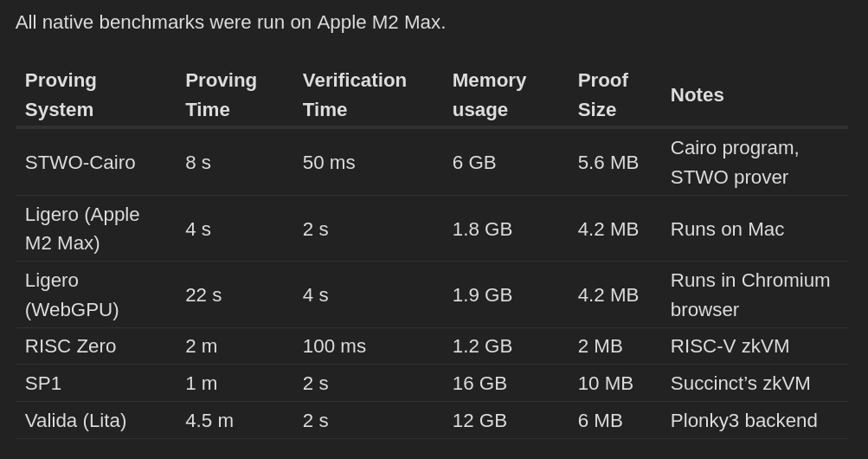Select the Proof Size column header

tap(602, 95)
